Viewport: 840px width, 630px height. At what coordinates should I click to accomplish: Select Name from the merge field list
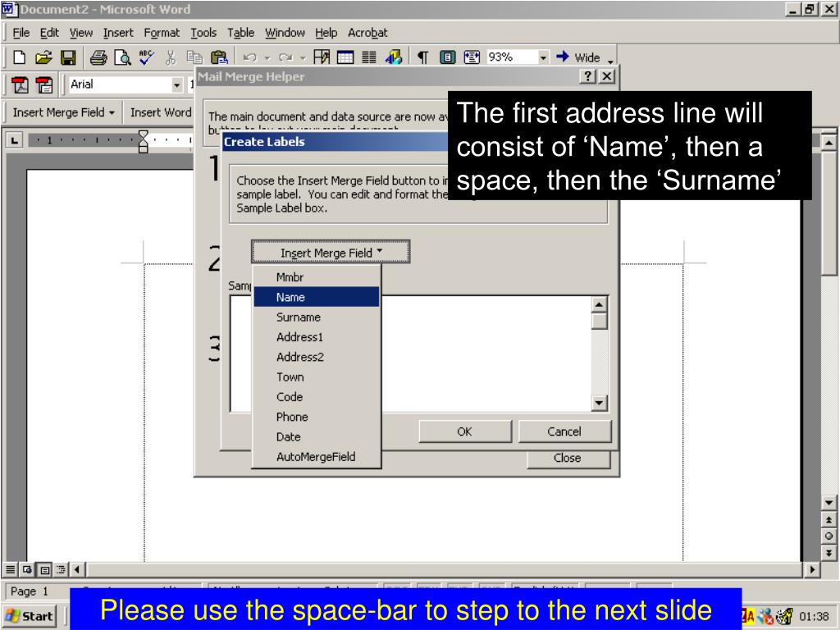[317, 297]
